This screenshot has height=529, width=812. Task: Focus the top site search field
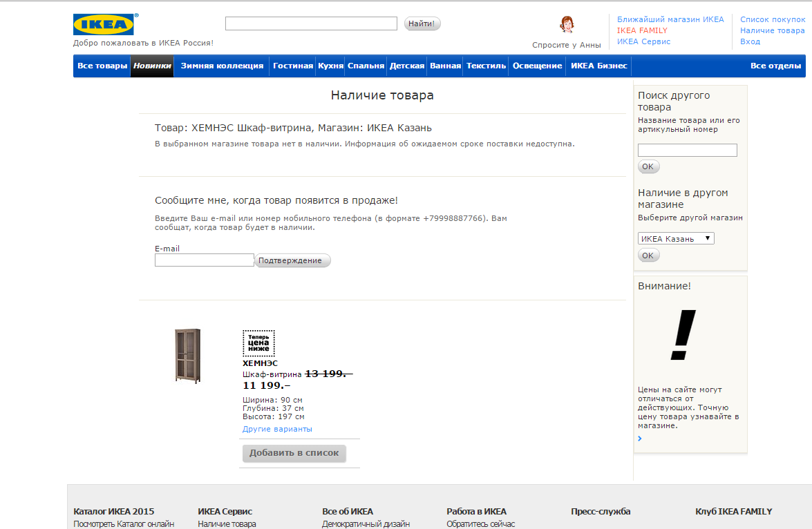(x=311, y=23)
